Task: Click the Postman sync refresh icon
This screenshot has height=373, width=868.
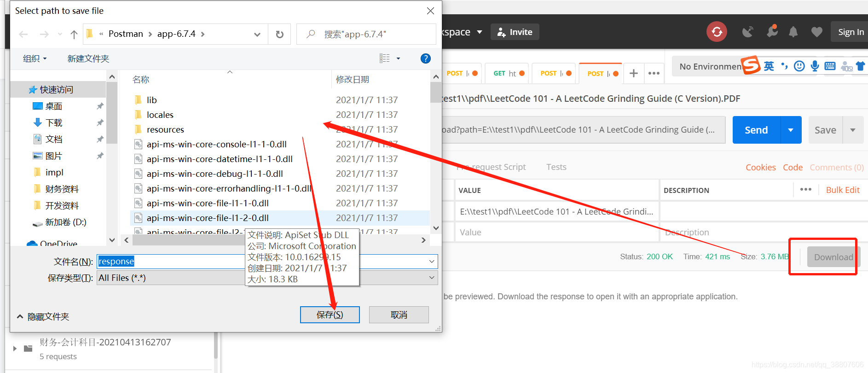Action: pyautogui.click(x=717, y=32)
